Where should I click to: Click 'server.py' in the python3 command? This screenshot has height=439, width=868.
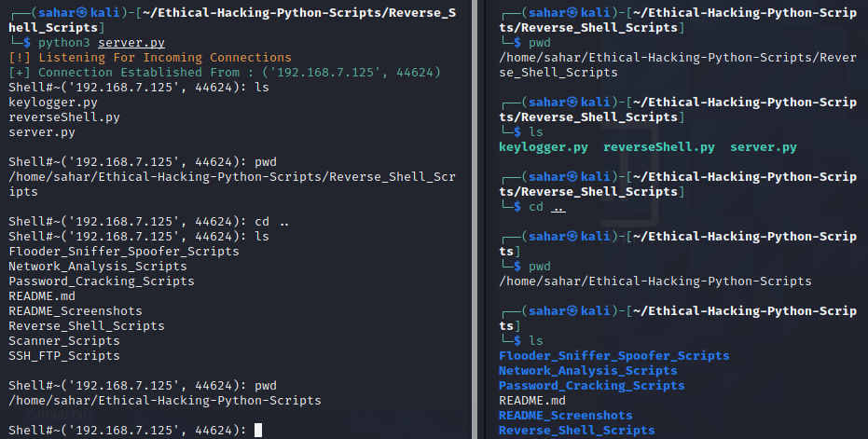(131, 43)
